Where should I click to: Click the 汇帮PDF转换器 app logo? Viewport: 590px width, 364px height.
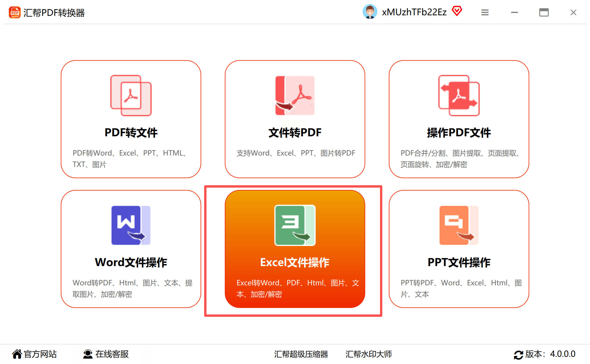pyautogui.click(x=15, y=12)
